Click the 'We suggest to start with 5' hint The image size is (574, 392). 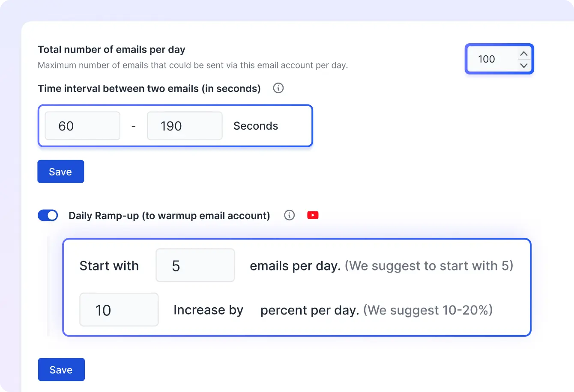[429, 266]
